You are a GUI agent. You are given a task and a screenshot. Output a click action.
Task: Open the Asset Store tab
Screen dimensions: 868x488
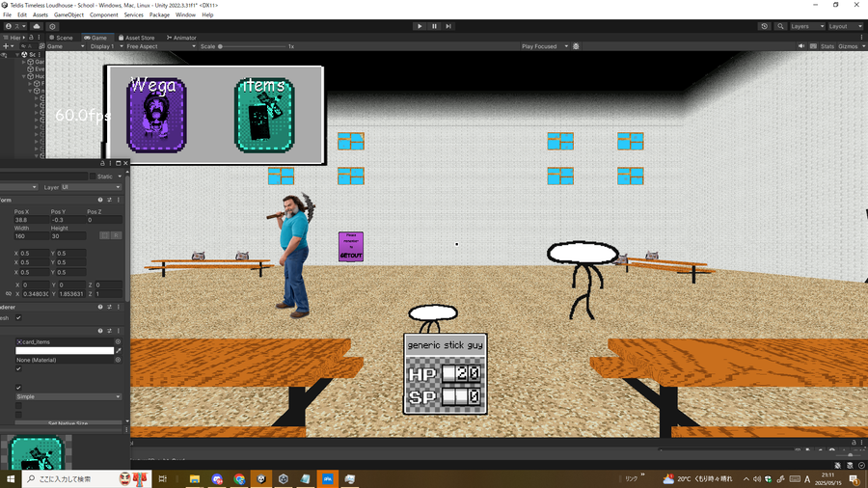136,38
